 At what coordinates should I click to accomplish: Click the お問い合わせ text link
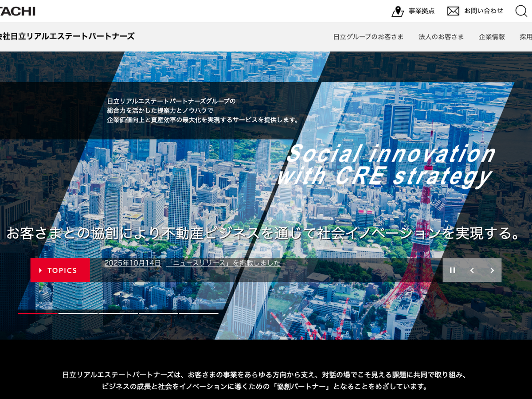coord(484,11)
